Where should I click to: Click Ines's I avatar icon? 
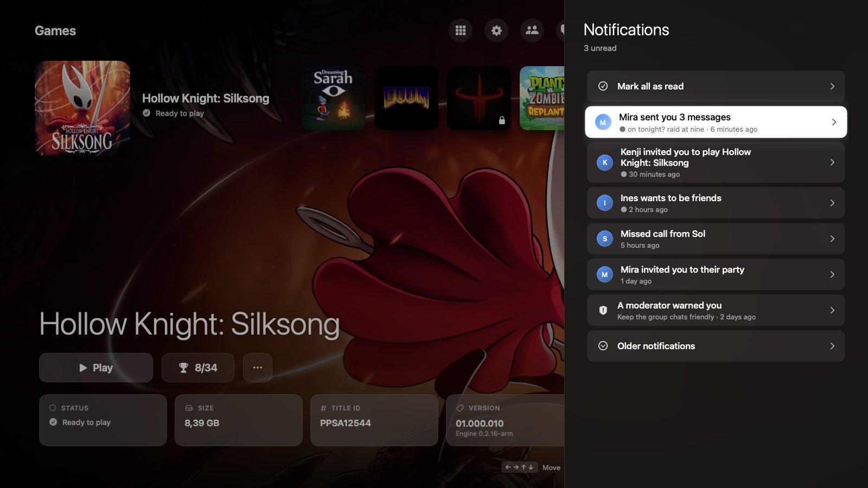605,203
